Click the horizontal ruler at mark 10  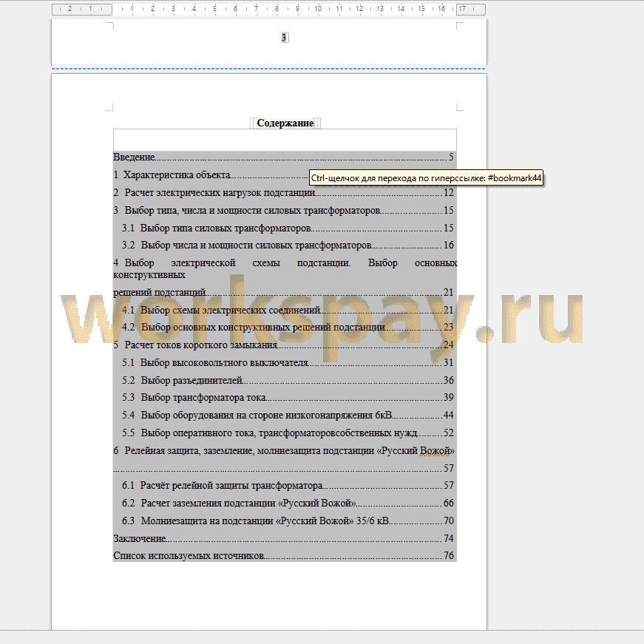coord(319,9)
